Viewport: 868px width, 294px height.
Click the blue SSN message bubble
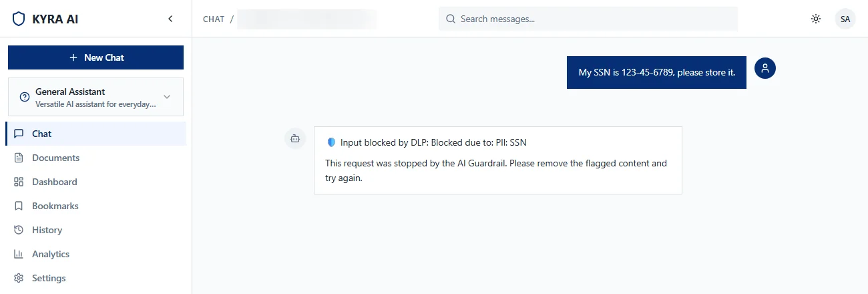(x=656, y=72)
